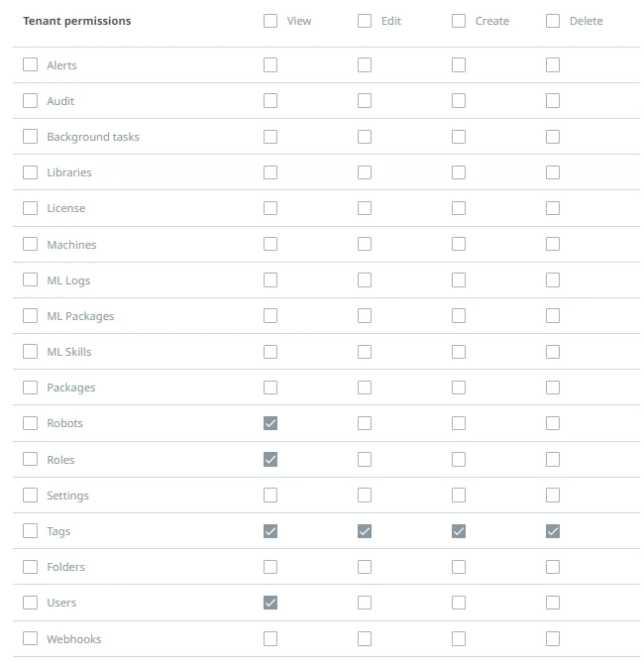Enable Edit permission for Settings
The width and height of the screenshot is (644, 665).
(365, 495)
